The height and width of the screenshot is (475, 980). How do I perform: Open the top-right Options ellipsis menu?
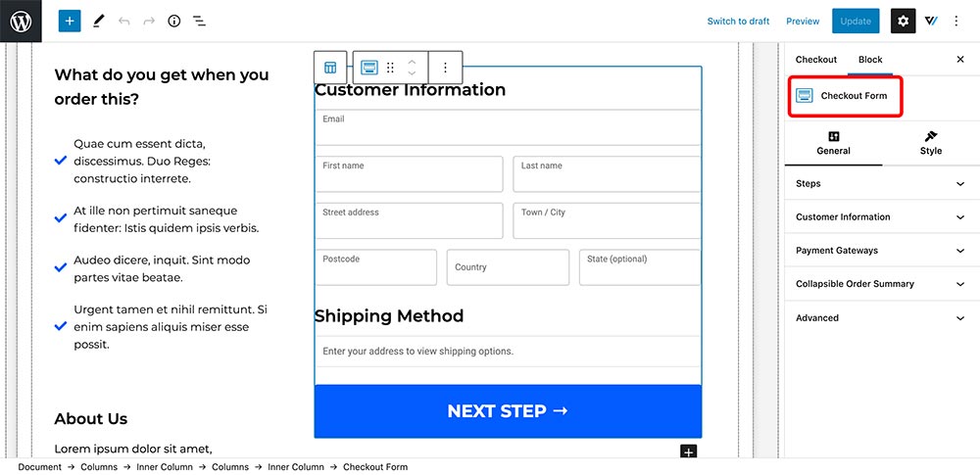[x=955, y=22]
